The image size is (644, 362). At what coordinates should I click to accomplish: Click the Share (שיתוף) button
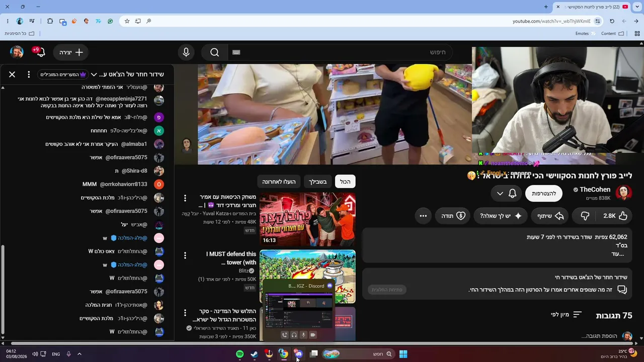(x=550, y=216)
